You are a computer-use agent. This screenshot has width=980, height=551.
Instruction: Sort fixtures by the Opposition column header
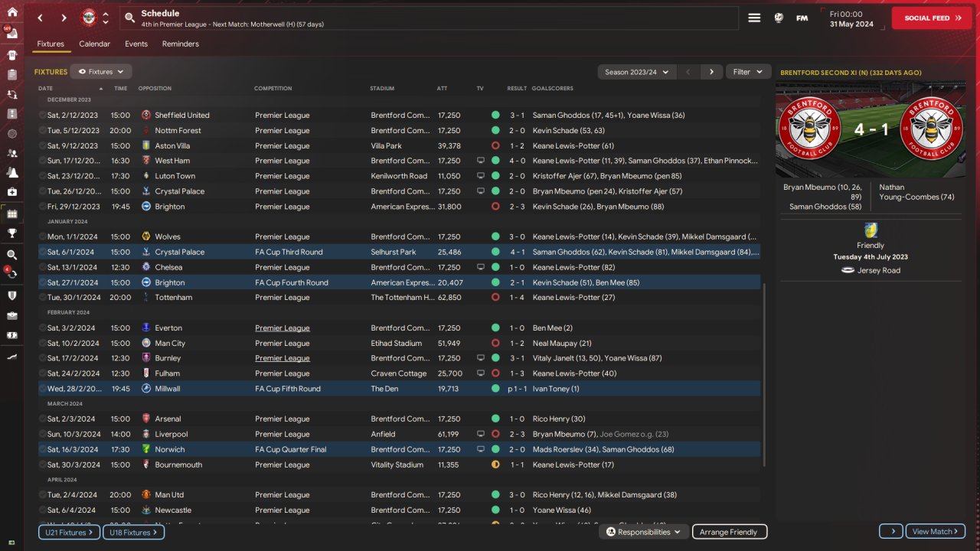[x=155, y=89]
